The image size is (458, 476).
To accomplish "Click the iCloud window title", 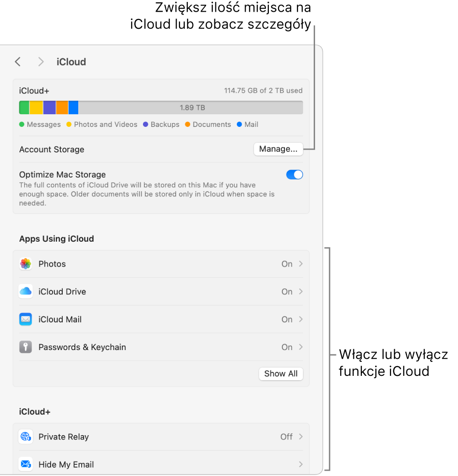I will [x=71, y=62].
